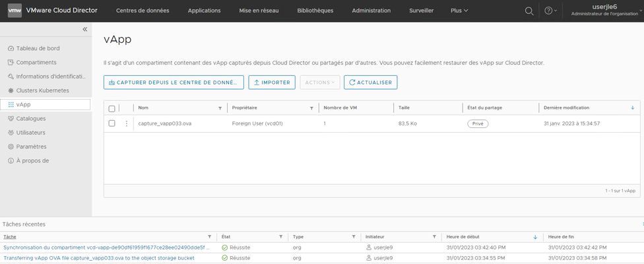Expand the Plus dropdown menu
644x264 pixels.
[x=459, y=11]
